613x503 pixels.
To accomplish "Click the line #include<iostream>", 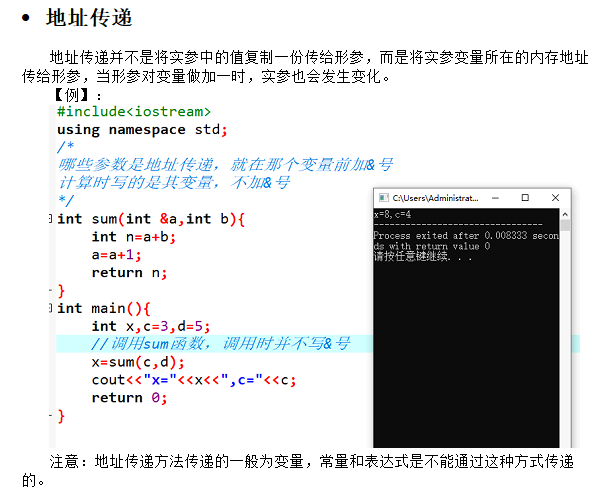I will coord(134,112).
